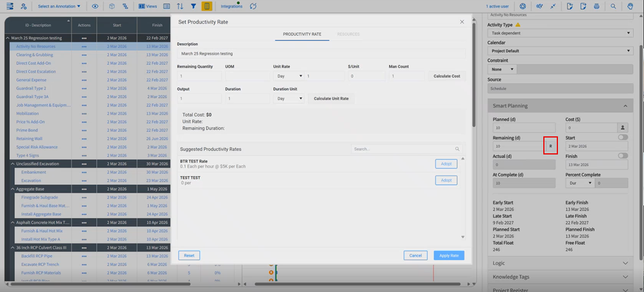The width and height of the screenshot is (644, 292).
Task: Toggle the highlighted yellow columns panel icon
Action: 207,6
